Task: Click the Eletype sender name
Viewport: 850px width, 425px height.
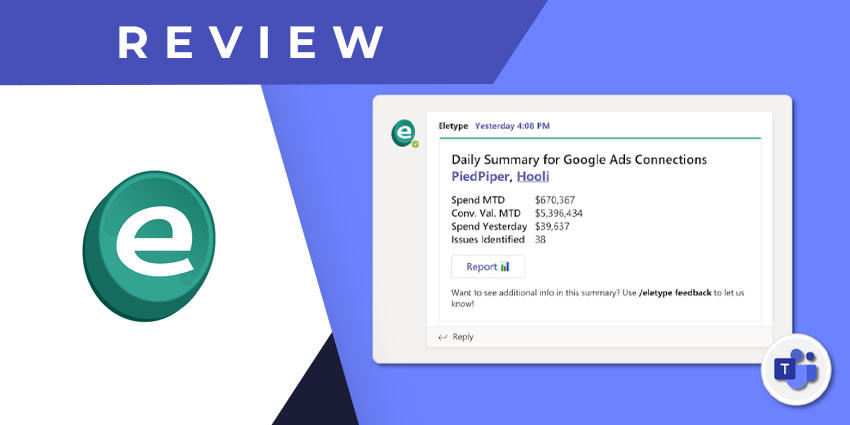Action: (453, 126)
